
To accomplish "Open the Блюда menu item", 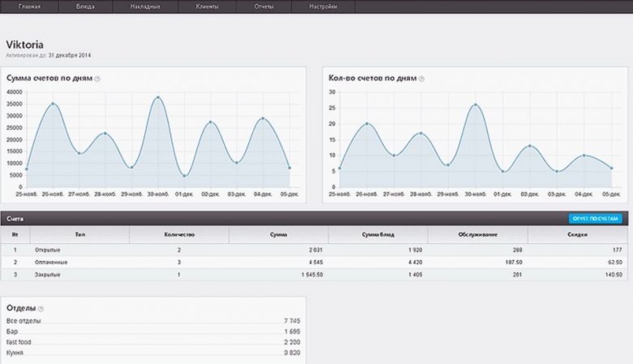I will pyautogui.click(x=85, y=6).
